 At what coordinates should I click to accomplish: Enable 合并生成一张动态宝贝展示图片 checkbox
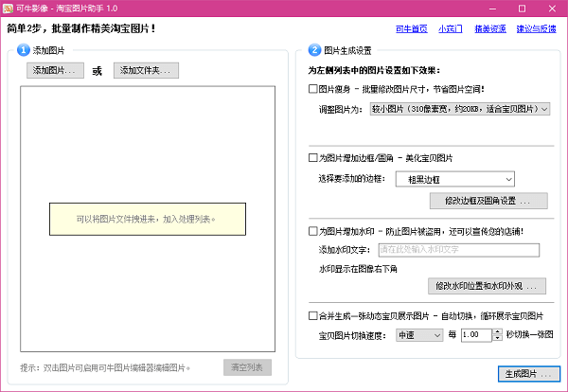coord(313,316)
